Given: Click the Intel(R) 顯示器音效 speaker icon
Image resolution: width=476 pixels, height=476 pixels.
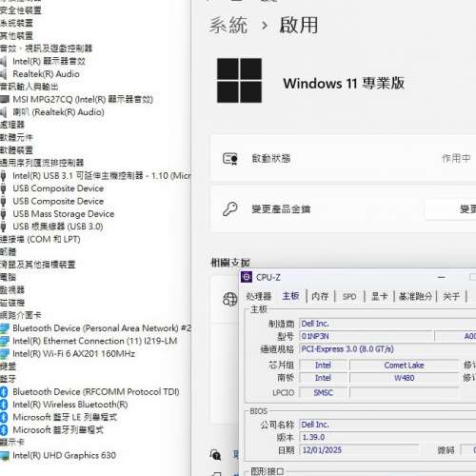Looking at the screenshot, I should tap(3, 61).
